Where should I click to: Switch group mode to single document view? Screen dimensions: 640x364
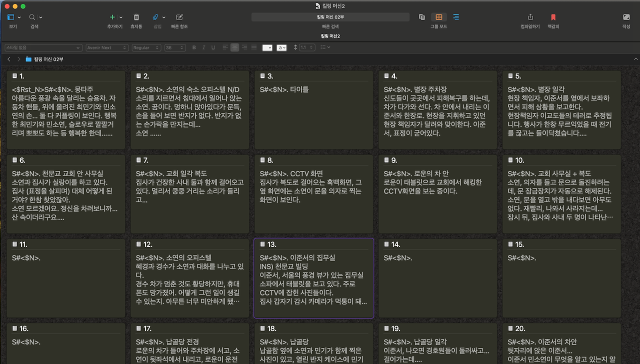421,16
